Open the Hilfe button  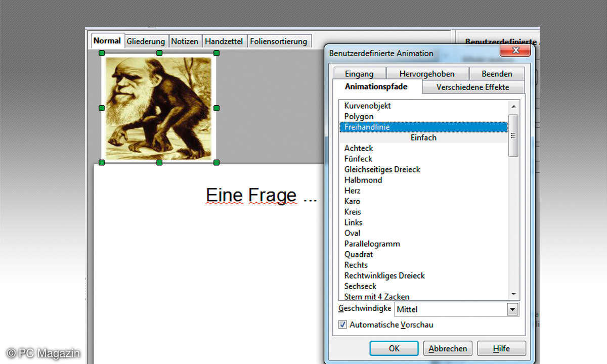click(501, 348)
